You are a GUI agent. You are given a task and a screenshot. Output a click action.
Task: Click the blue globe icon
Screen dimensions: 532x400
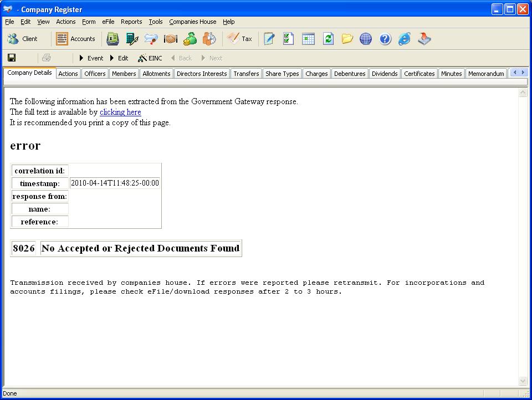366,39
